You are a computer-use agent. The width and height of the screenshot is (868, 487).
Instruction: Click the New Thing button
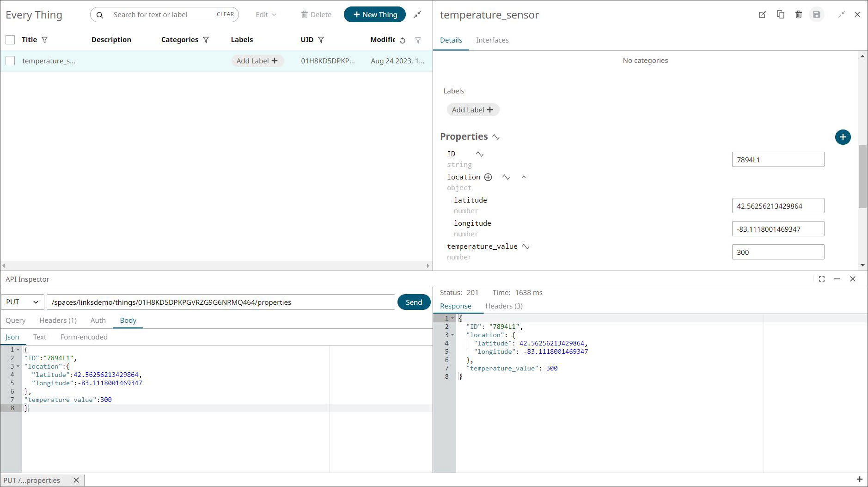(x=374, y=15)
